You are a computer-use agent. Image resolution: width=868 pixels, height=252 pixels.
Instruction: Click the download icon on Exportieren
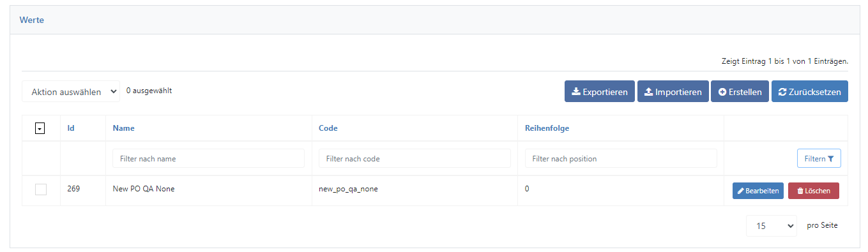coord(575,92)
